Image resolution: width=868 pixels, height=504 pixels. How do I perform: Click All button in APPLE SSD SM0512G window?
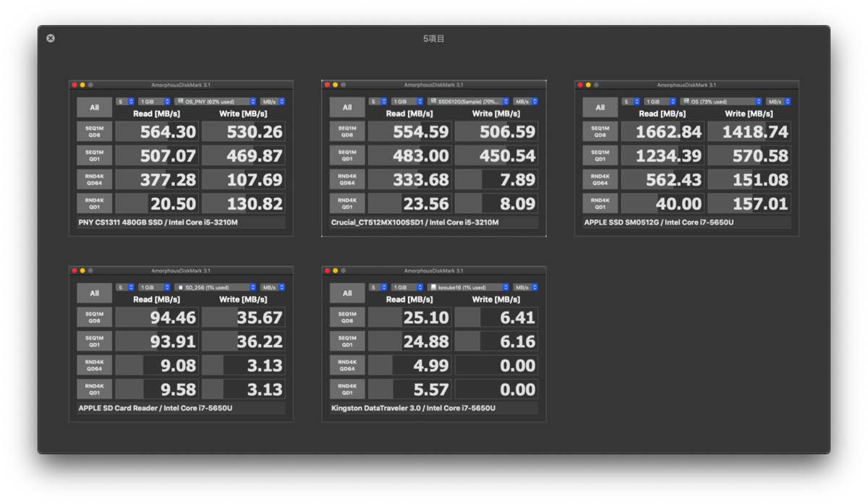tap(600, 108)
